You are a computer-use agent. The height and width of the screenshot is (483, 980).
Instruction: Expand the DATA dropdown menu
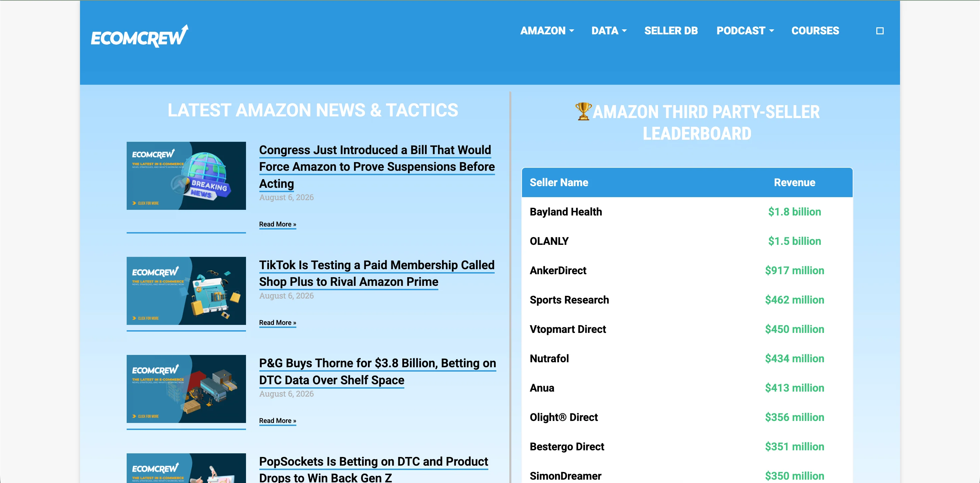609,31
